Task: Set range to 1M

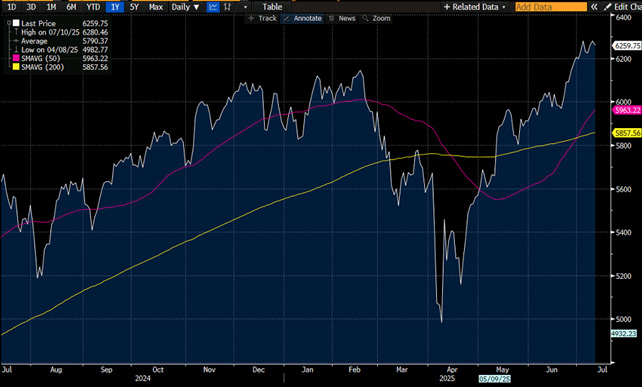Action: [51, 7]
